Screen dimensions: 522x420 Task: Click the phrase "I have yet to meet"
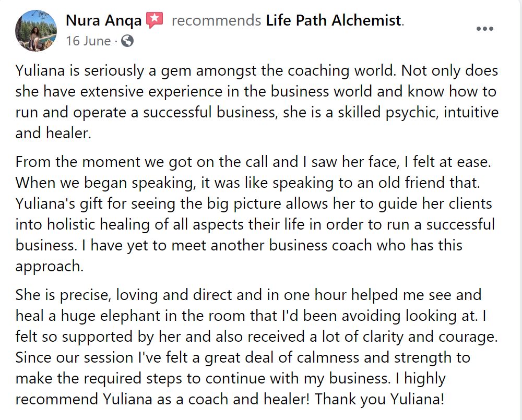tap(146, 246)
